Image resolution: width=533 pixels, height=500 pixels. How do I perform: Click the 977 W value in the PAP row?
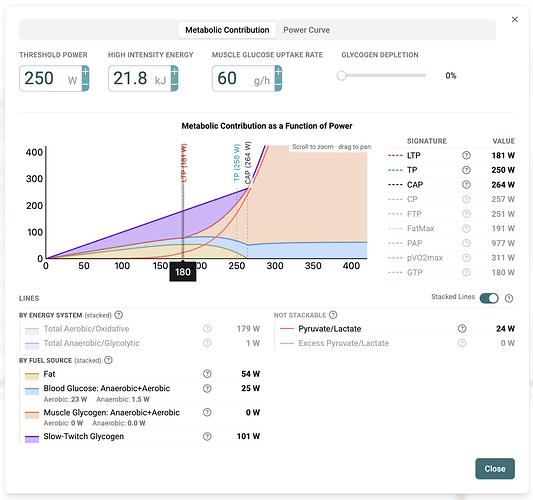click(x=503, y=243)
